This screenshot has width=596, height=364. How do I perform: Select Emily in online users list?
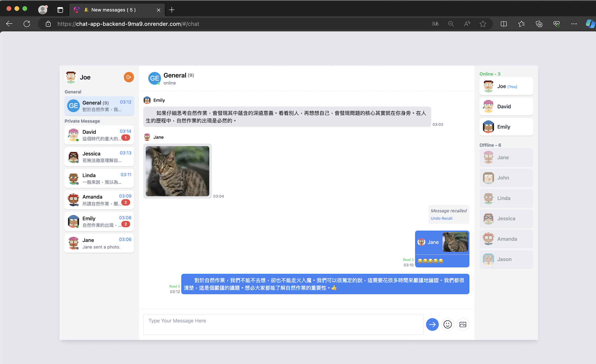pos(506,127)
